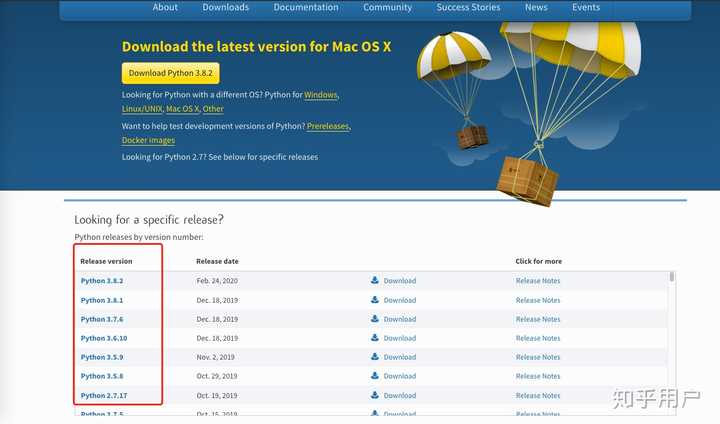720x424 pixels.
Task: View Release Notes for Python 2.7.17
Action: pyautogui.click(x=538, y=395)
